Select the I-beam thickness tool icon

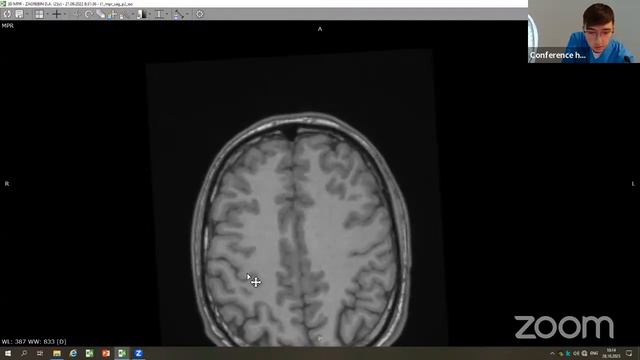coord(159,14)
